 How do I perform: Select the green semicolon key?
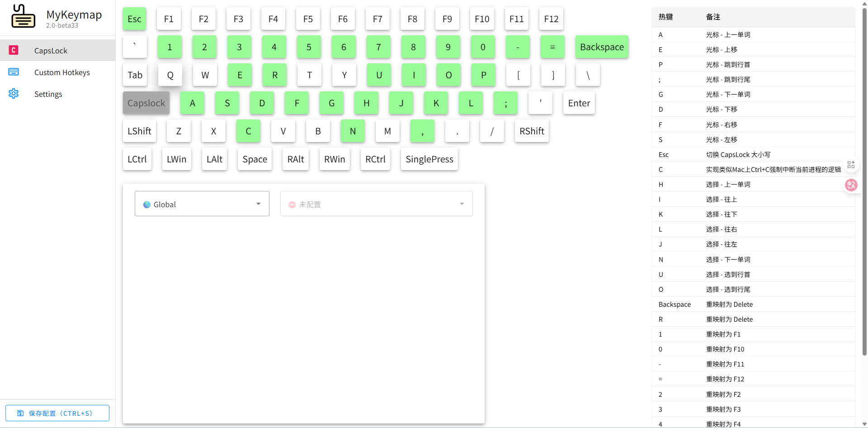tap(505, 103)
